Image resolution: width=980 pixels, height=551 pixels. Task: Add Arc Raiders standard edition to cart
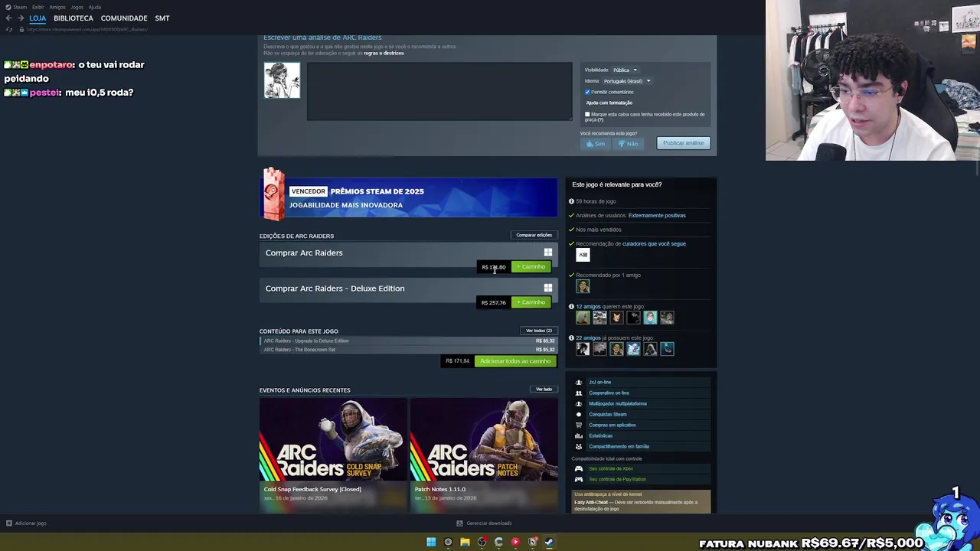531,267
